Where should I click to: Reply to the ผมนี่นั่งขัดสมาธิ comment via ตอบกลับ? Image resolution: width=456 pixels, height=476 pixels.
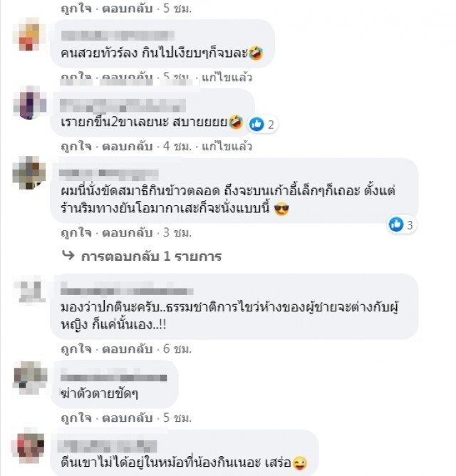coord(128,232)
